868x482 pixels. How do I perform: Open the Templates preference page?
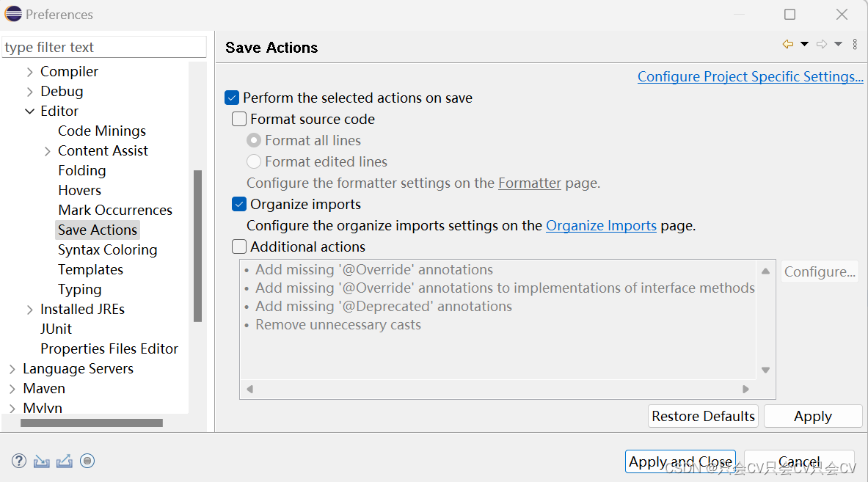[x=90, y=269]
